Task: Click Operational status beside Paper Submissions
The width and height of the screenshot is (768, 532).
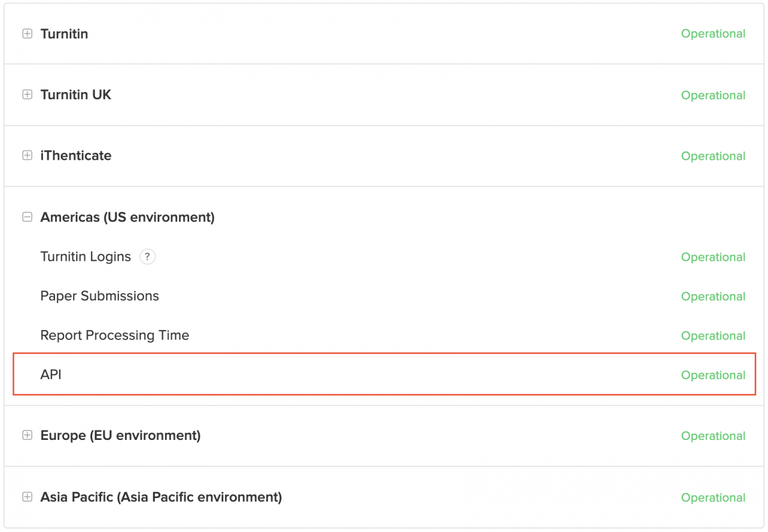Action: click(713, 297)
